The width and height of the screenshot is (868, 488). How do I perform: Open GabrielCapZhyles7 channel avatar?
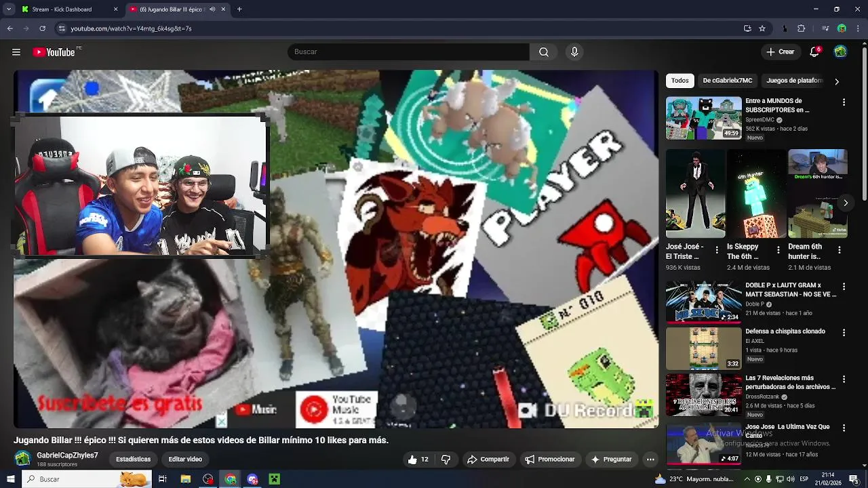click(x=23, y=459)
